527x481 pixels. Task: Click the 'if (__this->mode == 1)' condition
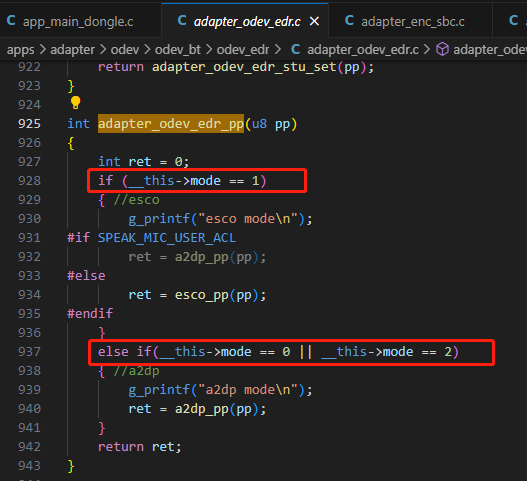(x=182, y=181)
